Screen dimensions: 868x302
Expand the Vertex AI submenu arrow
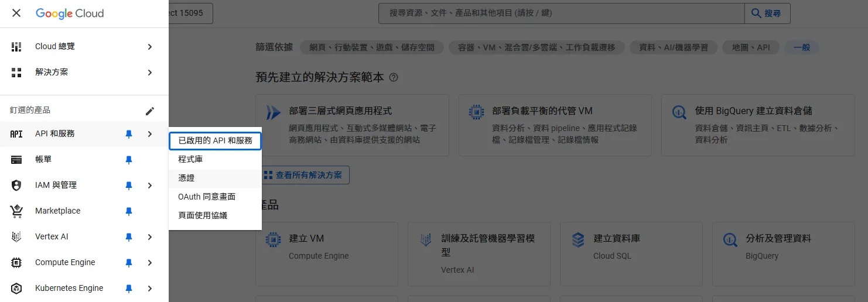coord(150,237)
